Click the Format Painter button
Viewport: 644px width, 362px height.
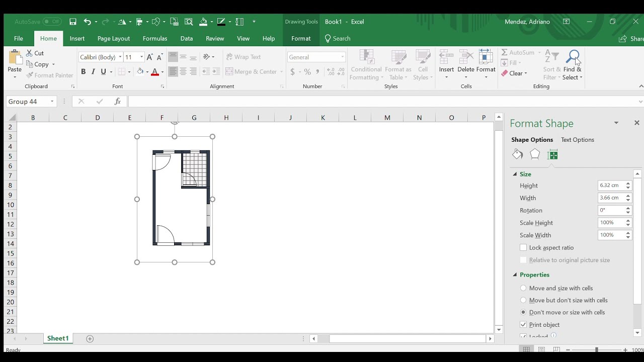pyautogui.click(x=50, y=75)
